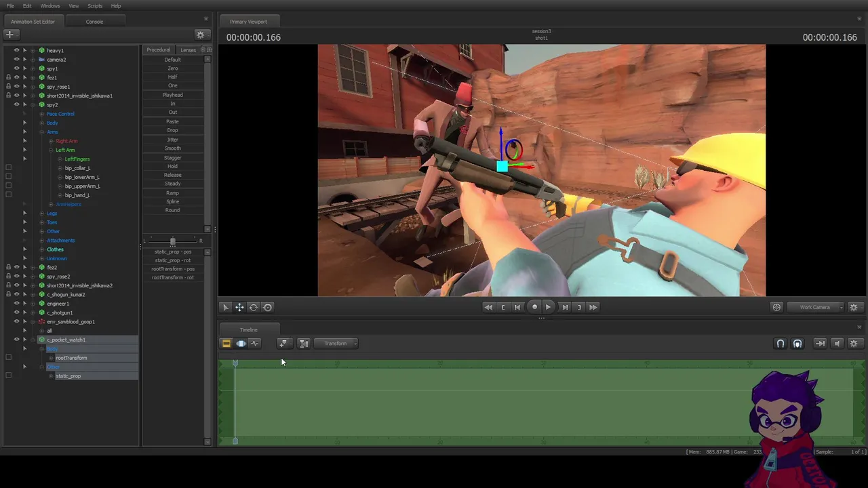Select 'static_prop - pos' control entry
Viewport: 868px width, 488px height.
(173, 251)
